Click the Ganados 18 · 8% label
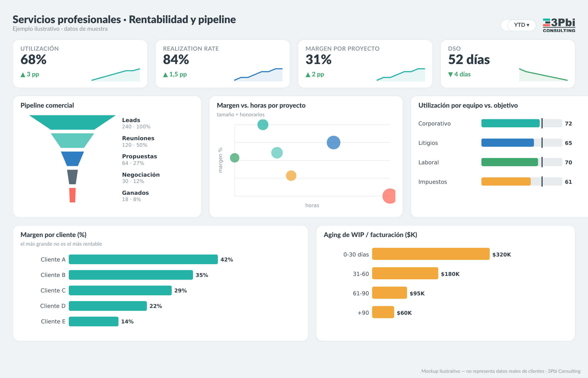 [135, 196]
